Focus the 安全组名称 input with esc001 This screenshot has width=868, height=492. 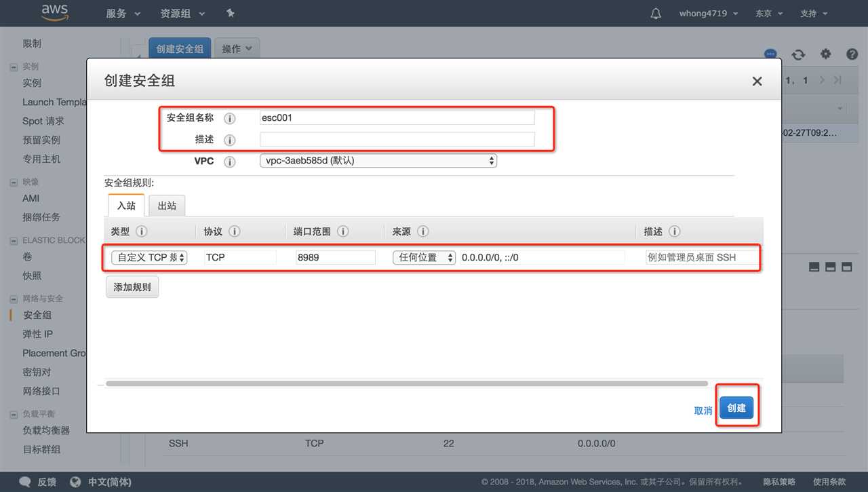pos(397,117)
